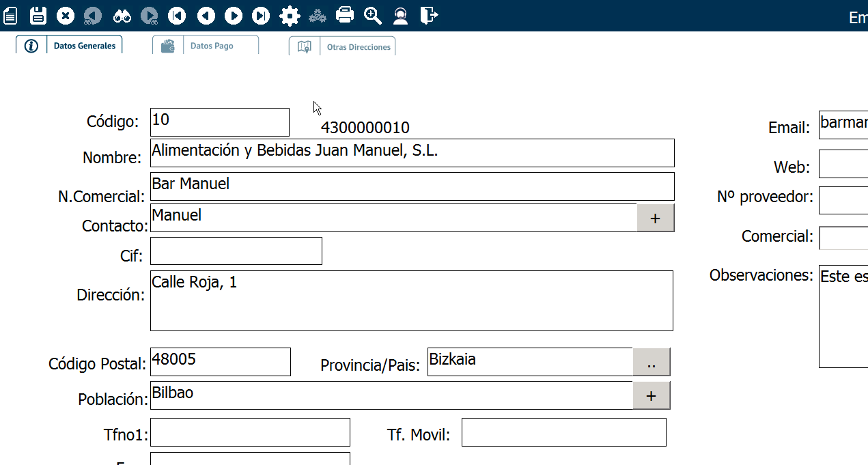Viewport: 868px width, 465px height.
Task: Click the plus button beside Contacto
Action: 655,219
